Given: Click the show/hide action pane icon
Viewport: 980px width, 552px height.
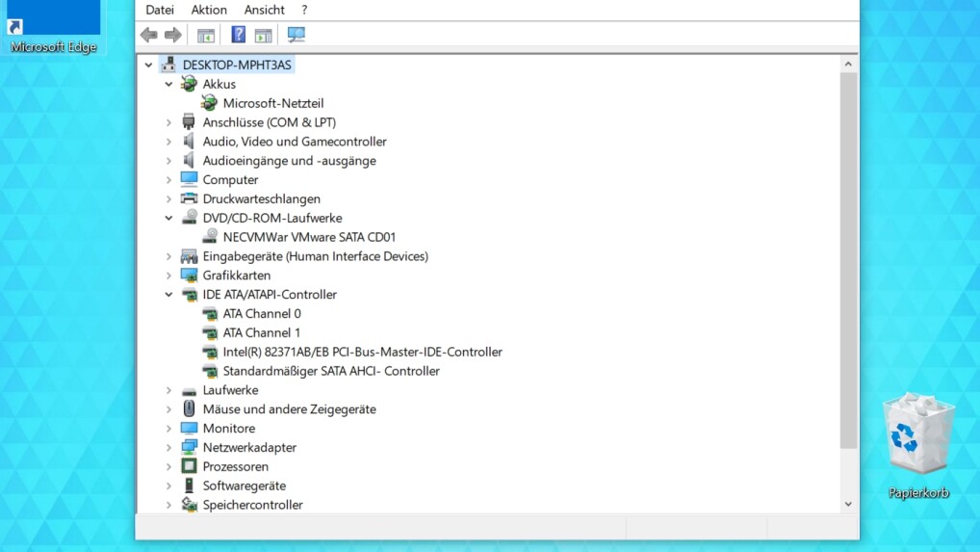Looking at the screenshot, I should click(264, 35).
